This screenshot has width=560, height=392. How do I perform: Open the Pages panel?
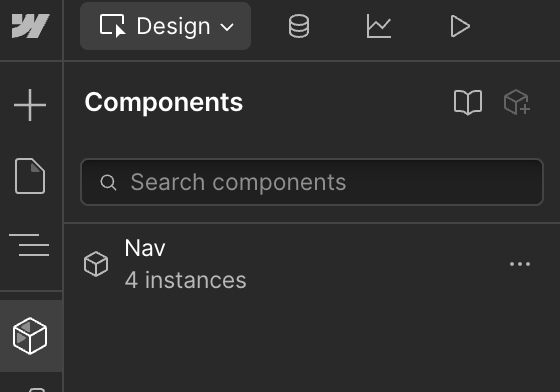(30, 176)
